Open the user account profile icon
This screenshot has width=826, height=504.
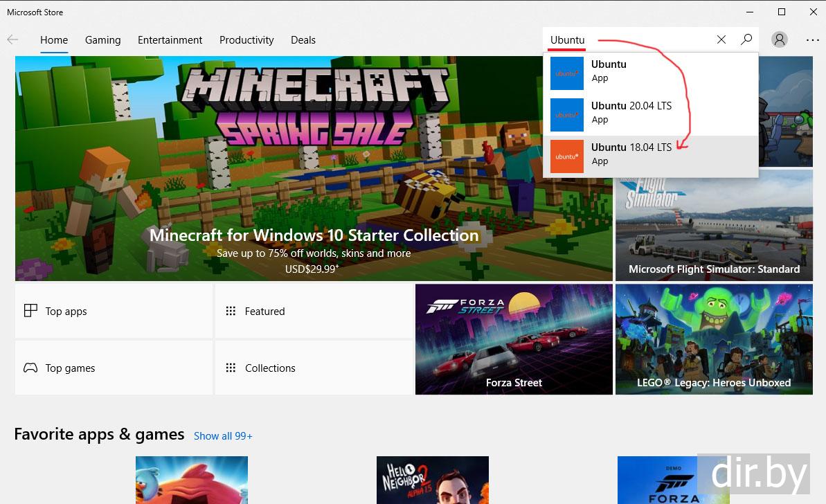coord(780,40)
